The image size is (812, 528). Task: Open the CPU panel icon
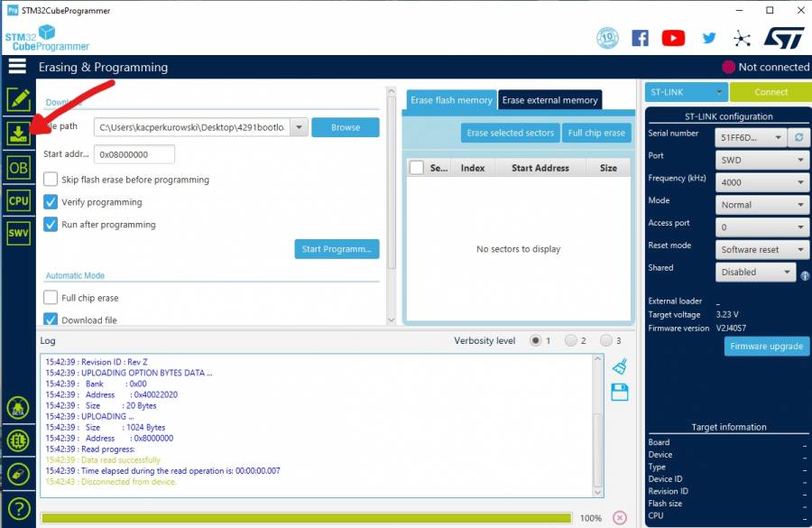tap(19, 201)
